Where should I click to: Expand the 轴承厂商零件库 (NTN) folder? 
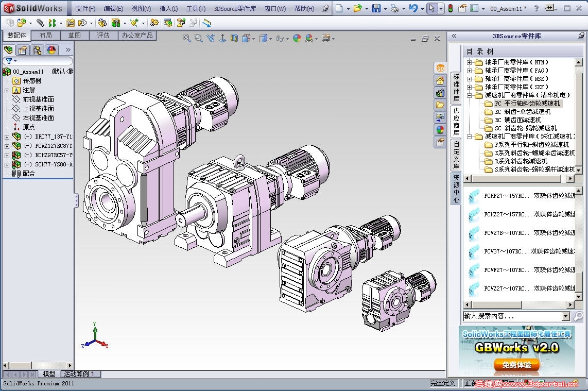click(469, 62)
